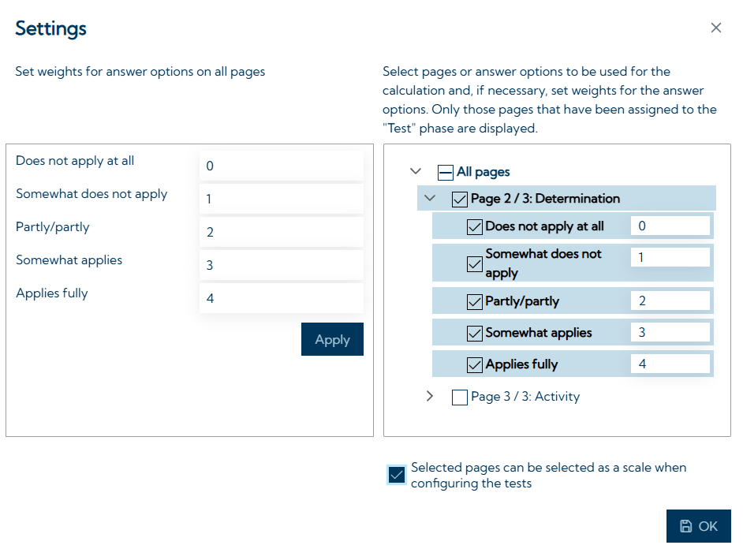
Task: Uncheck 'Somewhat does not apply' tree checkbox
Action: coord(474,264)
